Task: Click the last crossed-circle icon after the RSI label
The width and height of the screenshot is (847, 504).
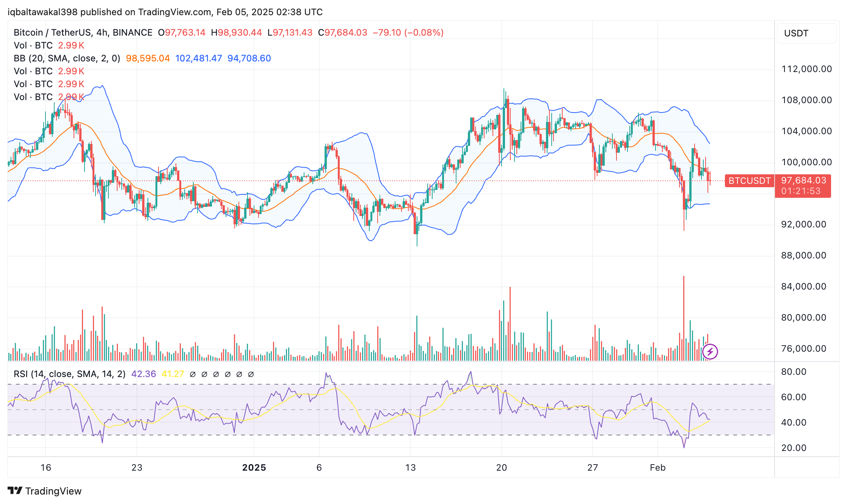Action: pos(251,374)
